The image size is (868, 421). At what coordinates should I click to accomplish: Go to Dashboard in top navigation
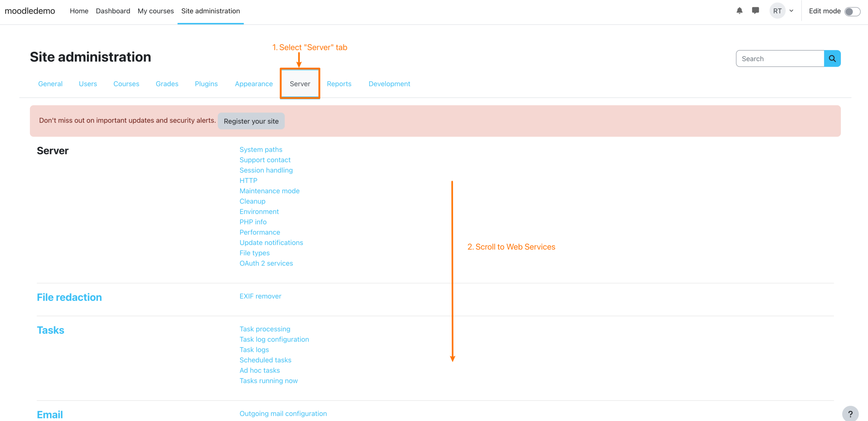(113, 11)
